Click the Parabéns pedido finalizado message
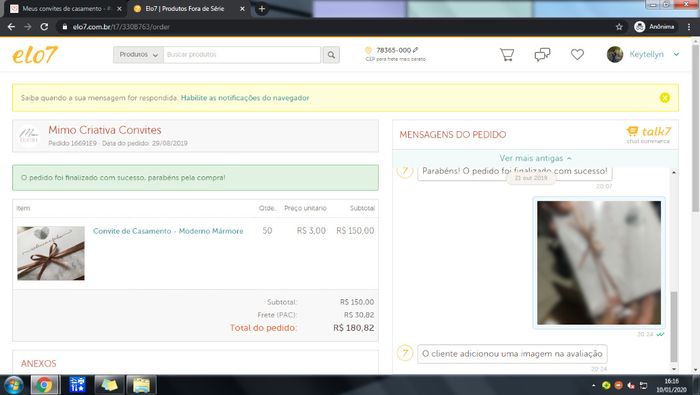Screen dimensions: 700x395 click(x=515, y=171)
